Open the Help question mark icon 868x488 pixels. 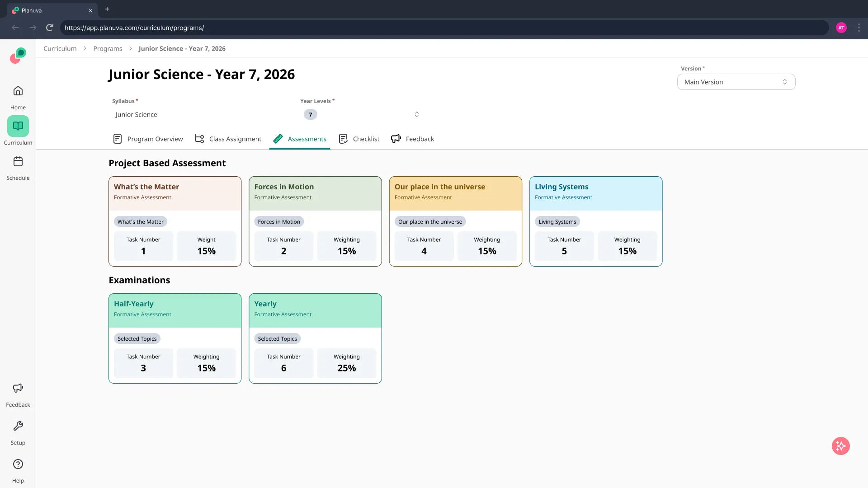(18, 465)
